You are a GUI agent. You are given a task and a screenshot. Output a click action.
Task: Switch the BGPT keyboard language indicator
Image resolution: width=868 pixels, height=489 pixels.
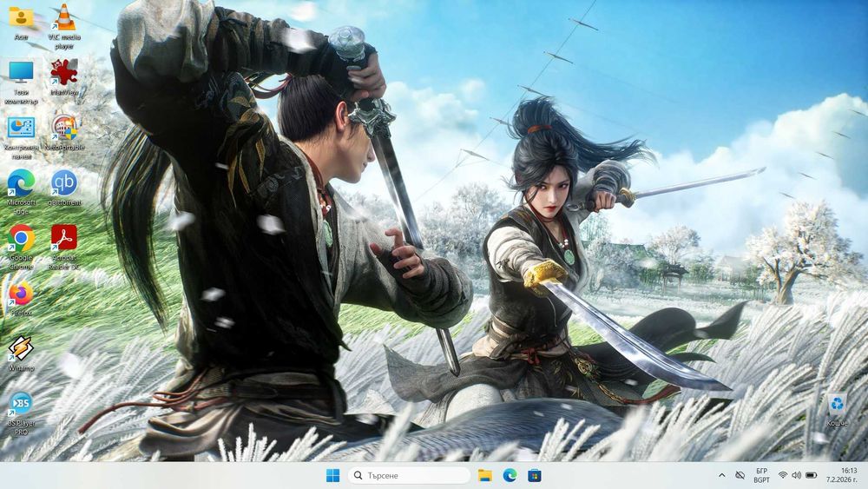(762, 475)
